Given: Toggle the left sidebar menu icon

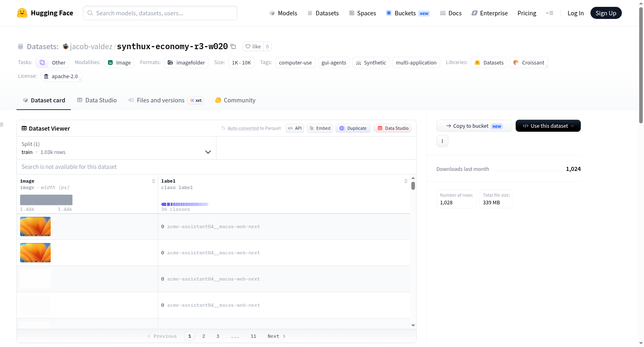Looking at the screenshot, I should tap(2, 125).
